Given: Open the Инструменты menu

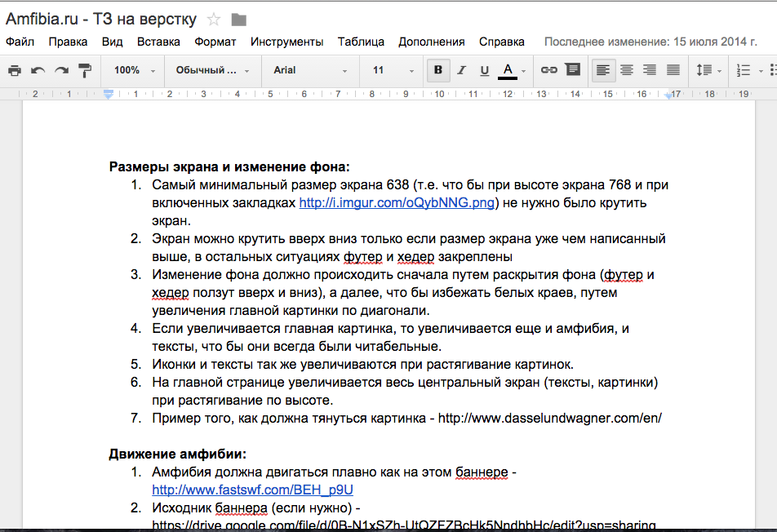Looking at the screenshot, I should 287,42.
